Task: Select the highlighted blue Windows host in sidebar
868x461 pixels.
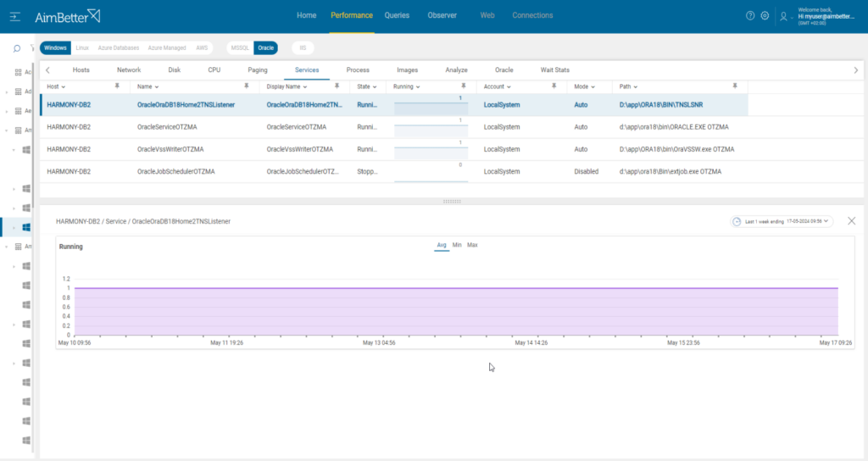Action: [26, 227]
